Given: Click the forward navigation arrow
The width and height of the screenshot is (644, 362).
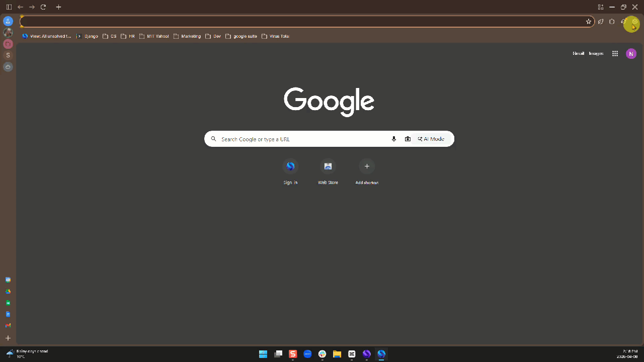Looking at the screenshot, I should coord(32,7).
